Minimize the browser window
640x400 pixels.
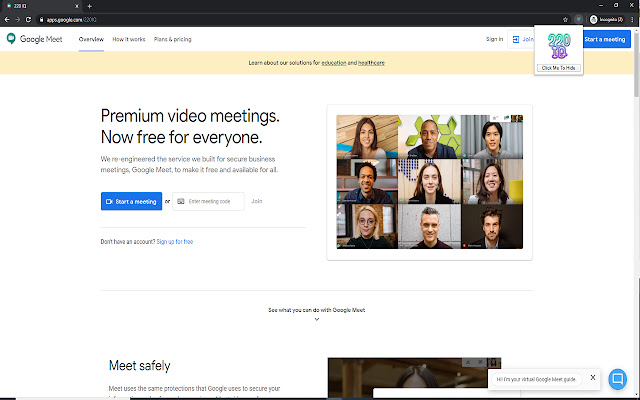pyautogui.click(x=601, y=5)
